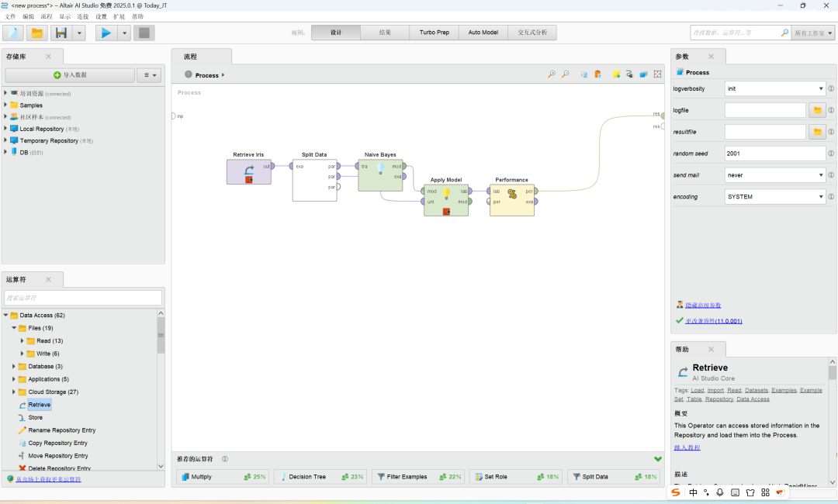Screen dimensions: 838x504
Task: Add a yellow sticky note to the process
Action: 616,74
